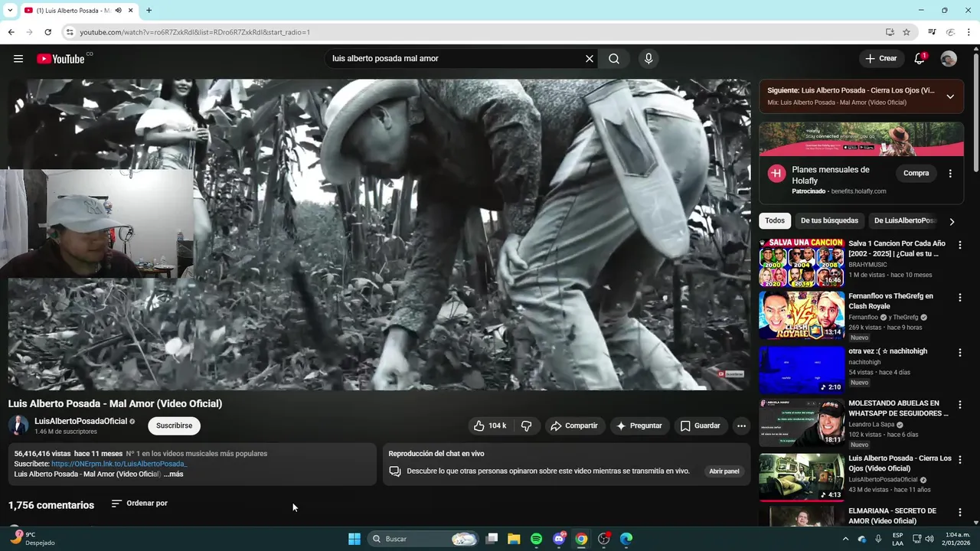Image resolution: width=980 pixels, height=551 pixels.
Task: Open LuisAlbertoPosadaOficial channel avatar
Action: tap(18, 426)
